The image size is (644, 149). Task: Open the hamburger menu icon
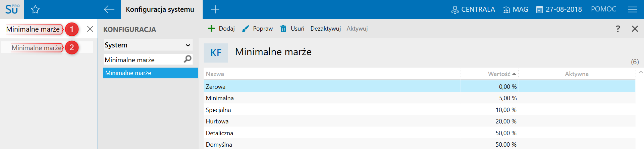(x=632, y=9)
